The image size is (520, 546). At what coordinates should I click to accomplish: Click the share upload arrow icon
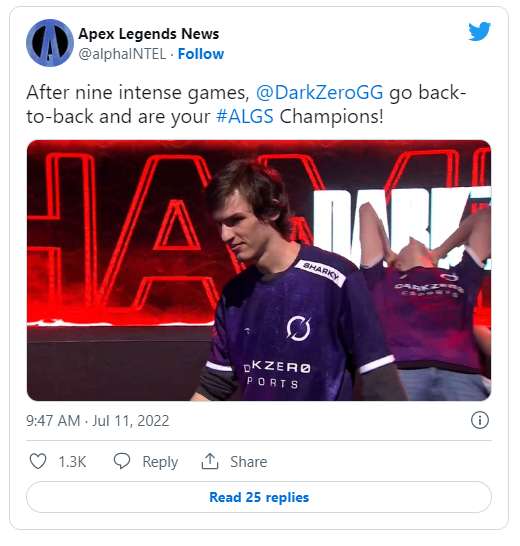coord(210,461)
